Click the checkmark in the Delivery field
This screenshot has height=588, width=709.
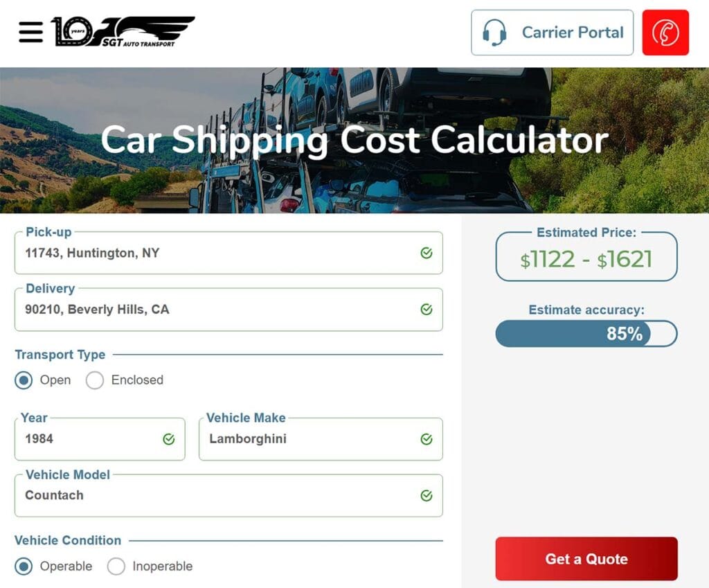[x=427, y=310]
